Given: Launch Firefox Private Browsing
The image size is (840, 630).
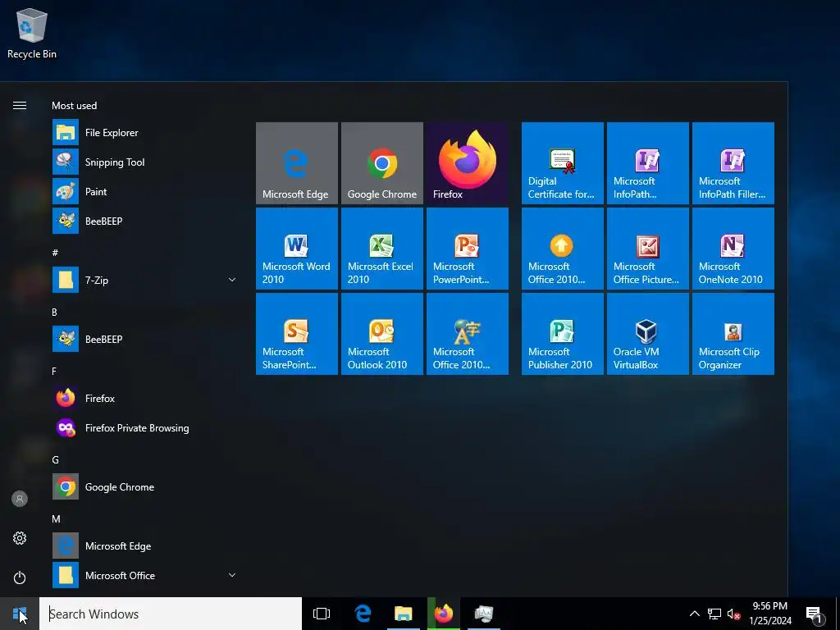Looking at the screenshot, I should tap(144, 427).
